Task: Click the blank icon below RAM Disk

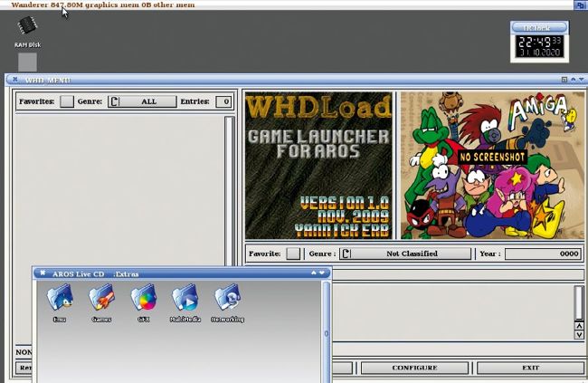Action: 27,62
